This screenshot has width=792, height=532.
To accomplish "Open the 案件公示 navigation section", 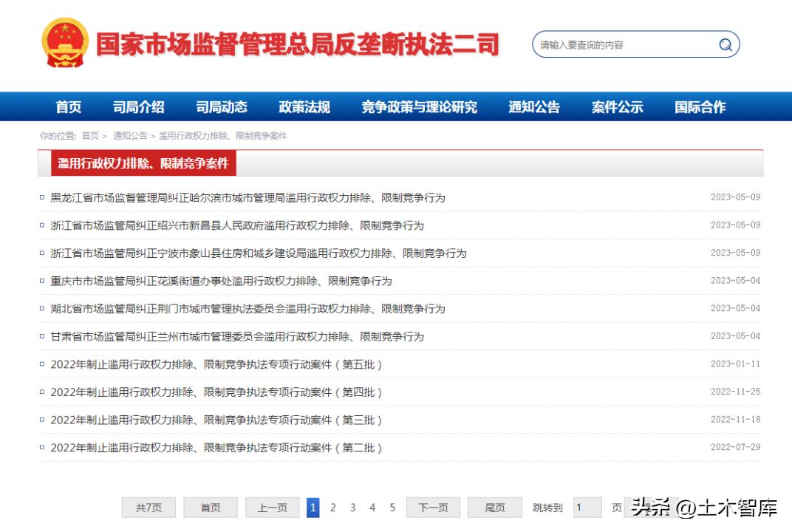I will pos(616,106).
